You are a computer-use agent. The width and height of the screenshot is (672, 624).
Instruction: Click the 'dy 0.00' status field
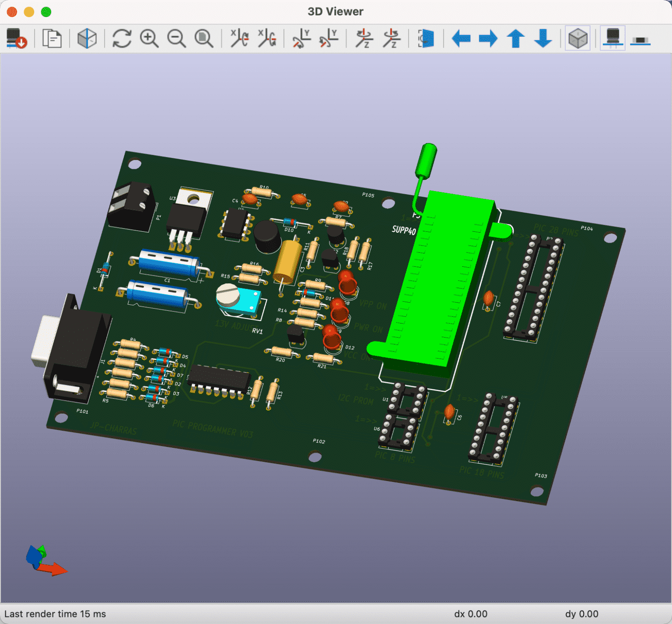pyautogui.click(x=581, y=614)
